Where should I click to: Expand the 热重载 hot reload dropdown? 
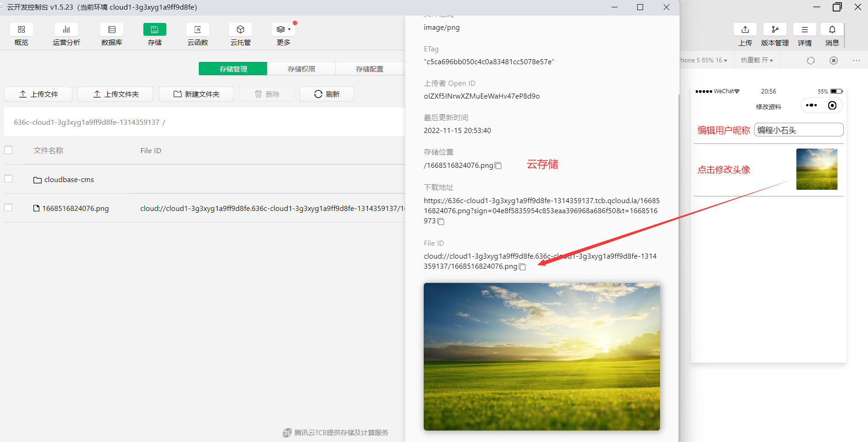[x=757, y=61]
